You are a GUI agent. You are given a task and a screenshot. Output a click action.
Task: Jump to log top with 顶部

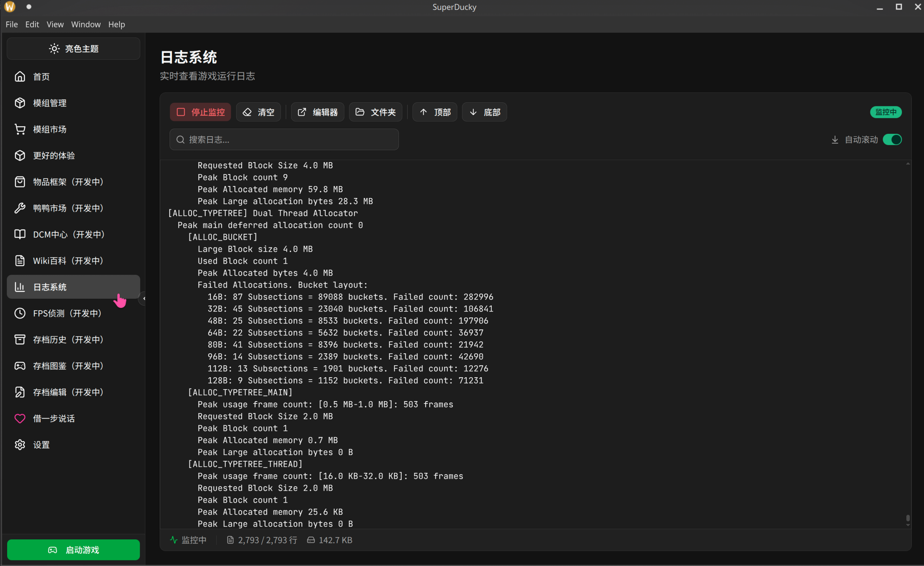pyautogui.click(x=435, y=112)
